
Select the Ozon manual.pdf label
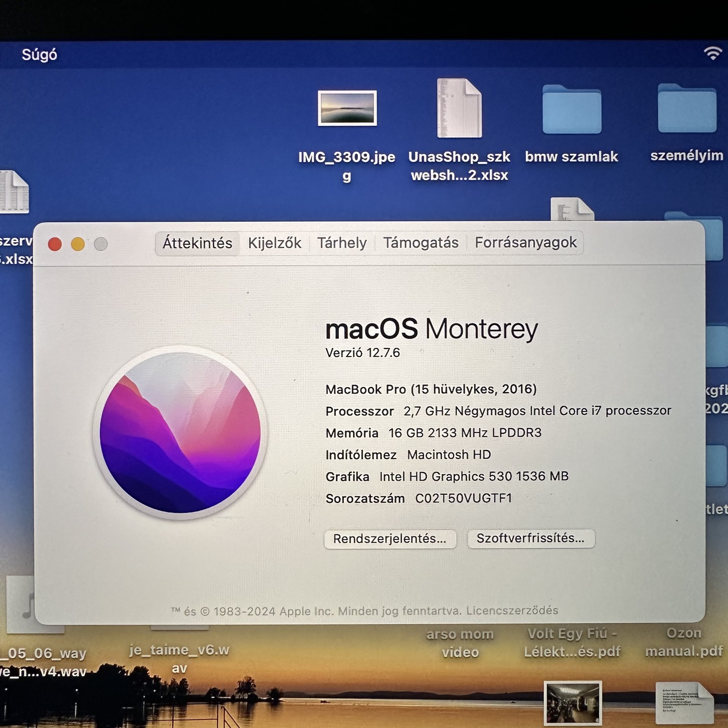coord(684,642)
